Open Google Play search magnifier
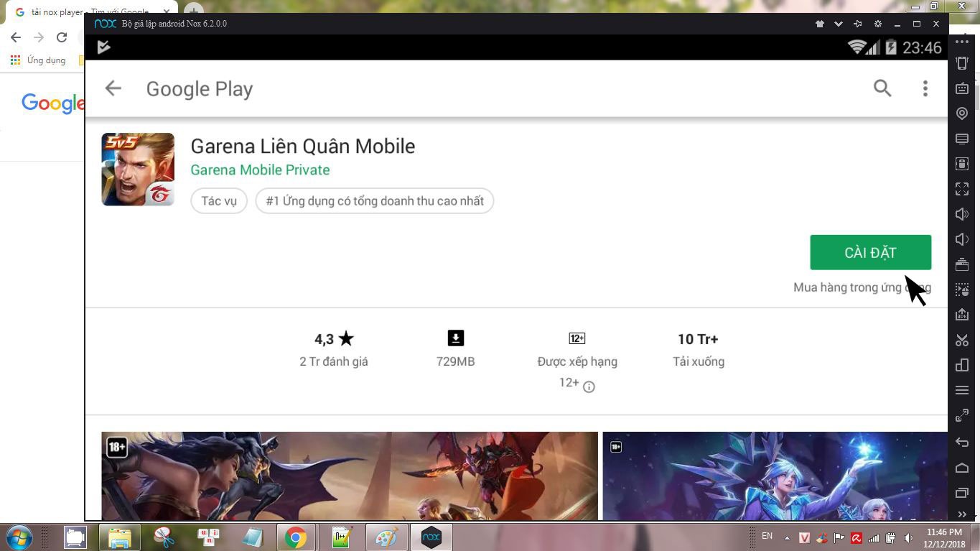Image resolution: width=980 pixels, height=551 pixels. (882, 88)
